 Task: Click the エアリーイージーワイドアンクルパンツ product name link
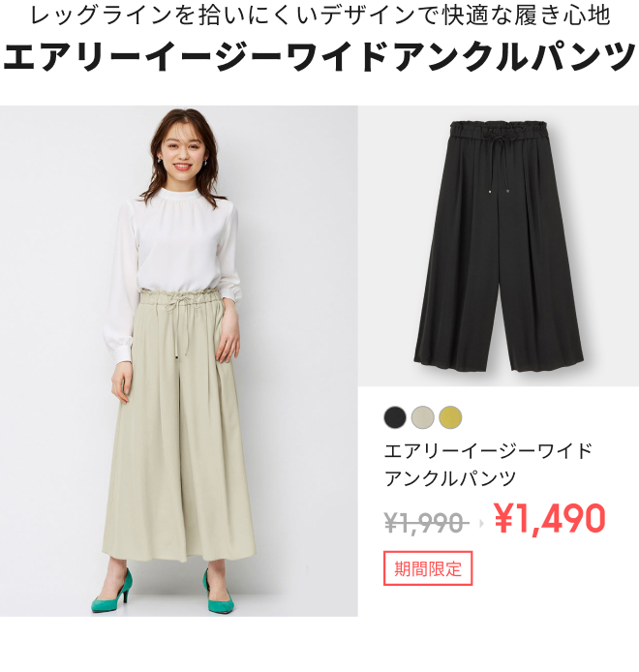click(488, 465)
